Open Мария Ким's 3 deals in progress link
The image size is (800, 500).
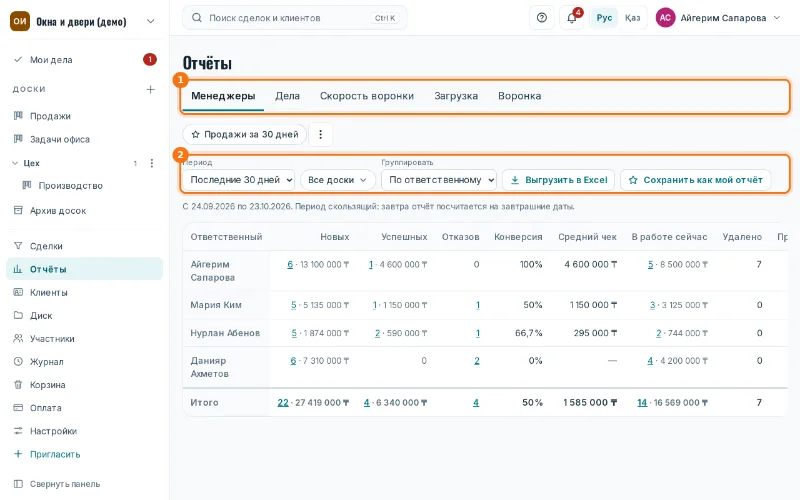[x=652, y=305]
